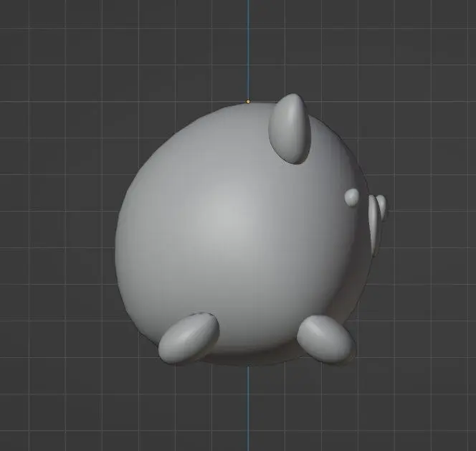Click the orange origin point above the body
The image size is (476, 451).
(248, 101)
